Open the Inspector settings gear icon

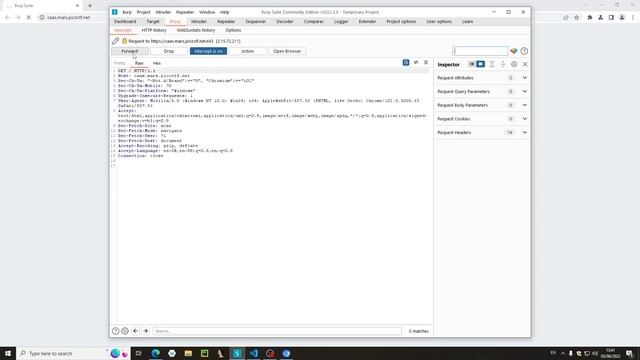(514, 64)
